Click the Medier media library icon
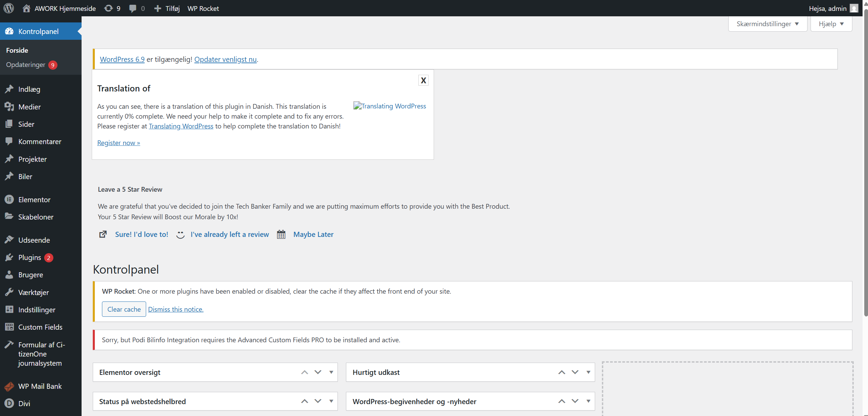 coord(9,107)
